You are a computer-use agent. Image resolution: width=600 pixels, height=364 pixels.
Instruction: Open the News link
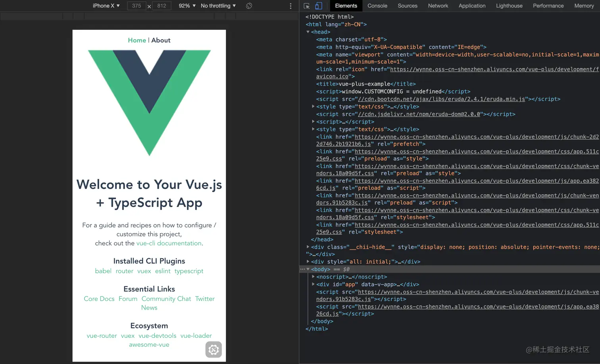[149, 308]
